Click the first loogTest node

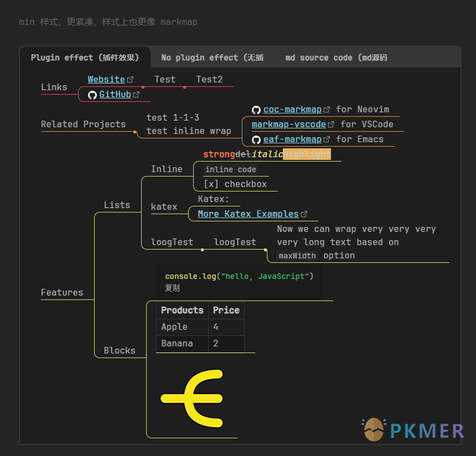click(x=172, y=242)
